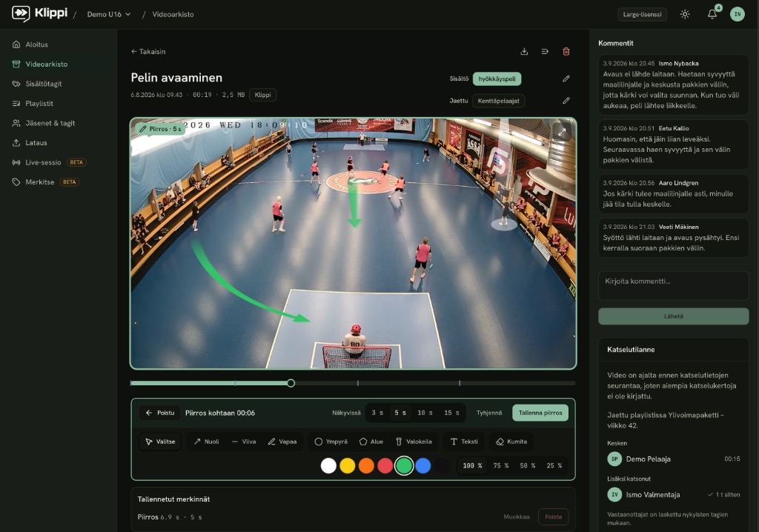Image resolution: width=759 pixels, height=532 pixels.
Task: Choose the Vapaa freehand tool
Action: pyautogui.click(x=282, y=442)
